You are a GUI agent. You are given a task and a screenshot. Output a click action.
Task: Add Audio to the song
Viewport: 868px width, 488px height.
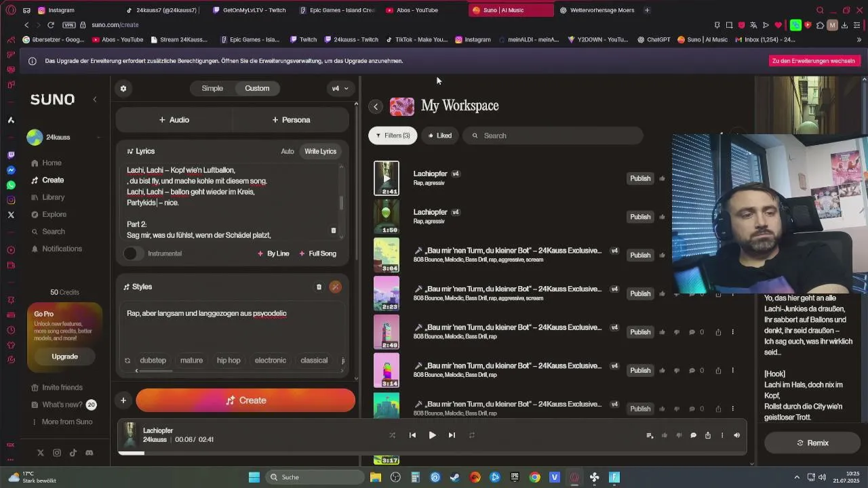[x=174, y=120]
